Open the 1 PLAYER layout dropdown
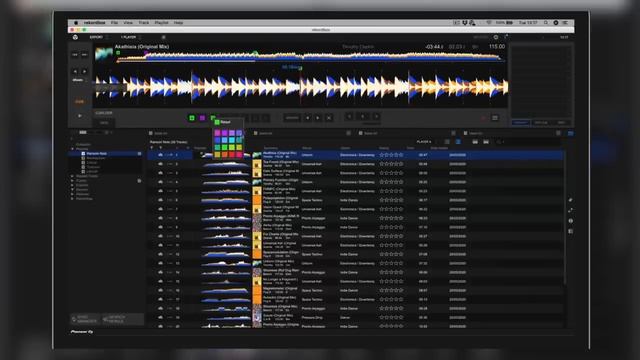Image resolution: width=640 pixels, height=360 pixels. 131,37
